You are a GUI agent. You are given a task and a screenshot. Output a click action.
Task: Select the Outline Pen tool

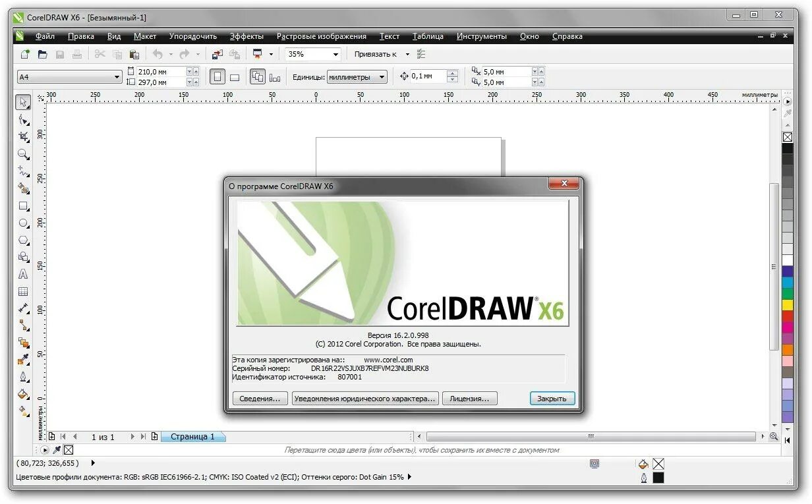[24, 377]
